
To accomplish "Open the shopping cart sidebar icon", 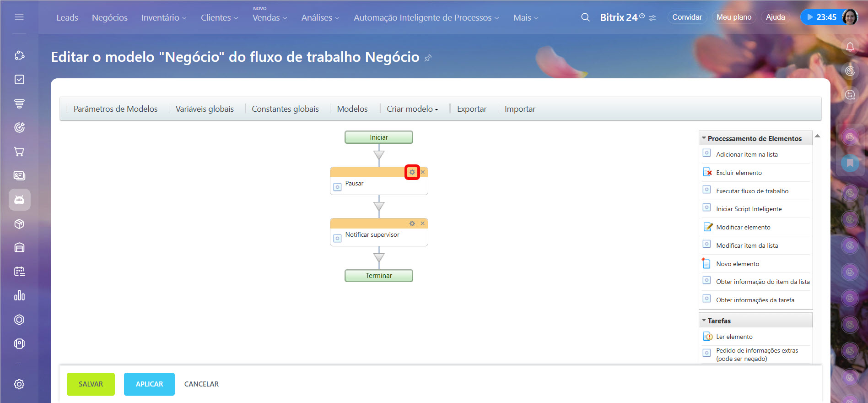I will click(x=19, y=152).
